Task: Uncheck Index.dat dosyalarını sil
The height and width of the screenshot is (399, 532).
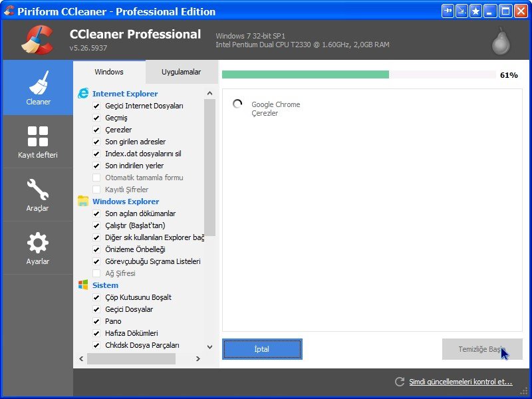Action: click(x=96, y=154)
